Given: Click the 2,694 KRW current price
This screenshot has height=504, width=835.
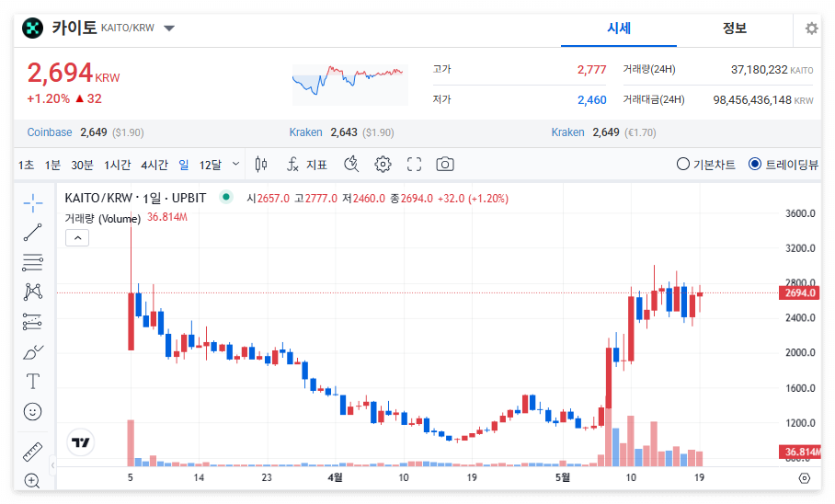Looking at the screenshot, I should click(x=74, y=73).
